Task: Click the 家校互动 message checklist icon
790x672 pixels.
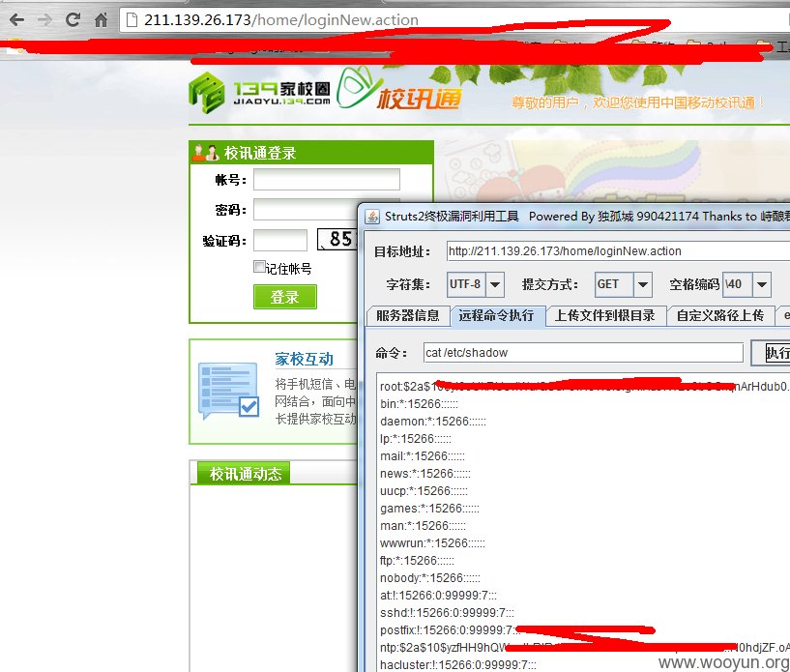Action: pos(228,391)
